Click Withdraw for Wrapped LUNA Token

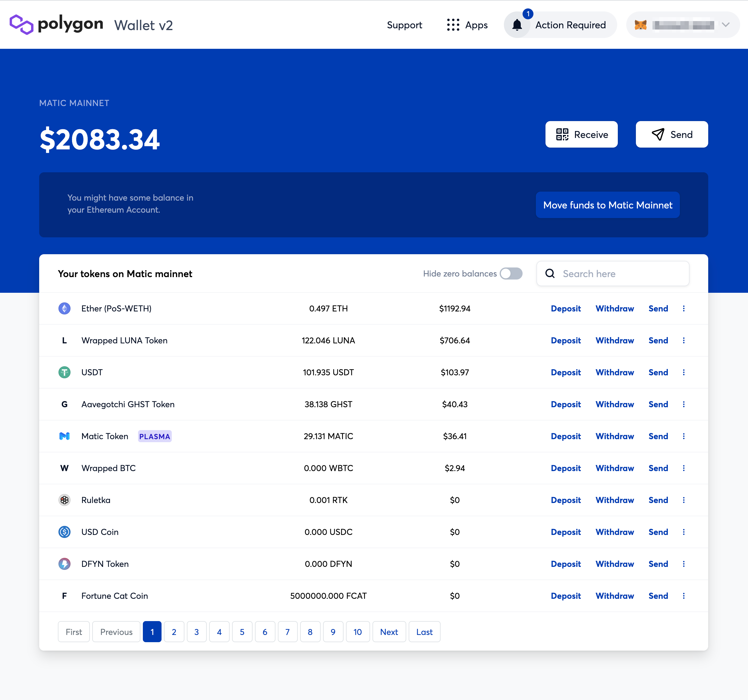pyautogui.click(x=614, y=340)
